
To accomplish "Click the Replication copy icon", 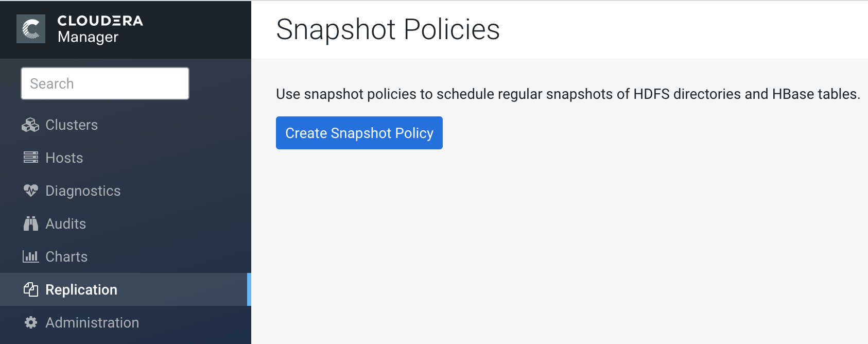I will coord(30,289).
